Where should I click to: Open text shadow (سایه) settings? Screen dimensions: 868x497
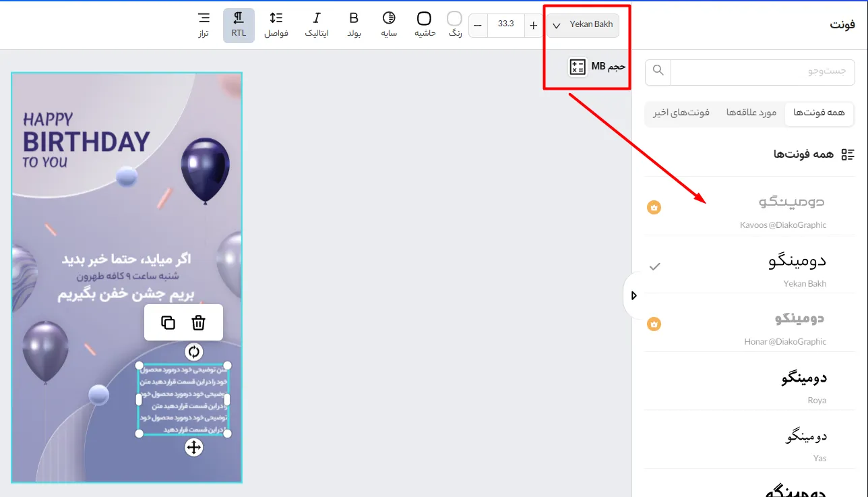pyautogui.click(x=389, y=25)
